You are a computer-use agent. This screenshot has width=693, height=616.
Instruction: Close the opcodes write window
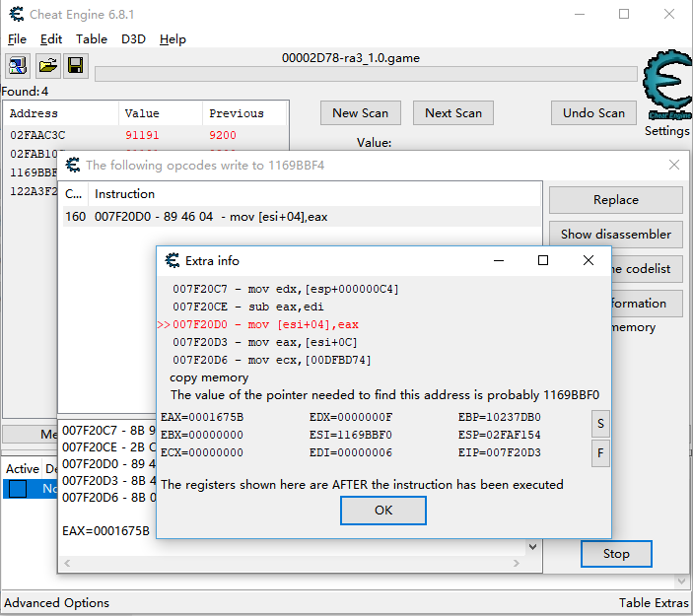point(674,165)
